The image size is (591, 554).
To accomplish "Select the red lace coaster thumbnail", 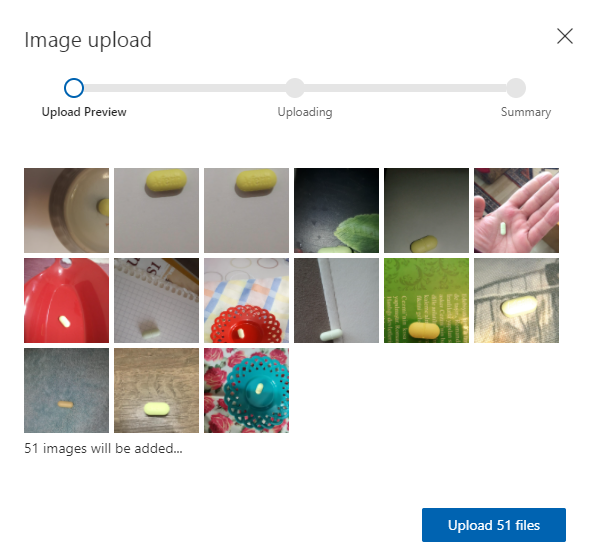I will (x=247, y=300).
